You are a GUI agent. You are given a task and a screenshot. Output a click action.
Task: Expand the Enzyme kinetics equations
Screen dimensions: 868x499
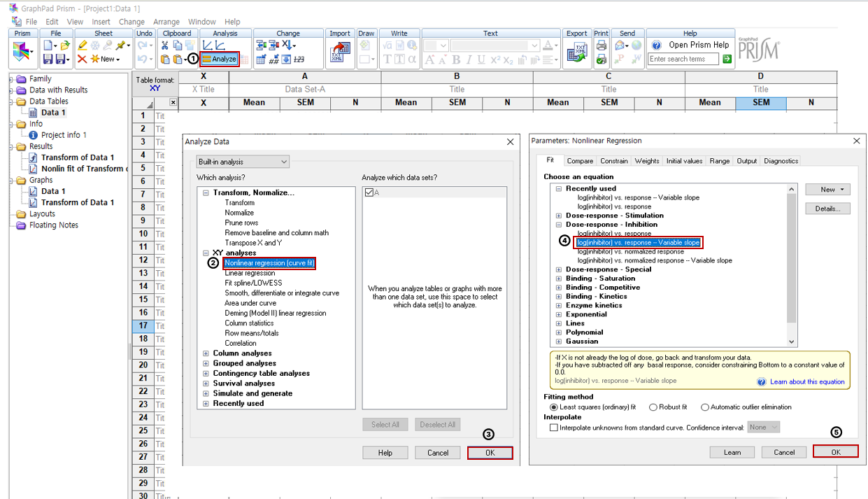tap(559, 306)
